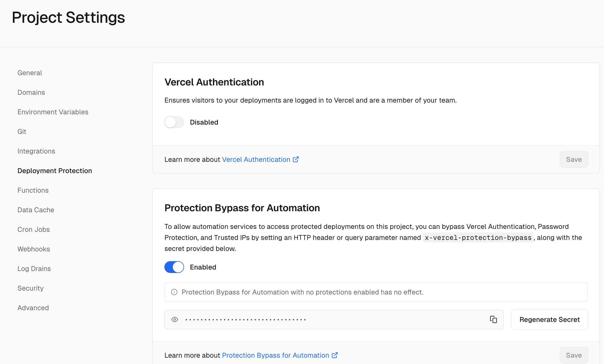Click the eye icon to reveal secret
This screenshot has width=604, height=364.
[174, 319]
